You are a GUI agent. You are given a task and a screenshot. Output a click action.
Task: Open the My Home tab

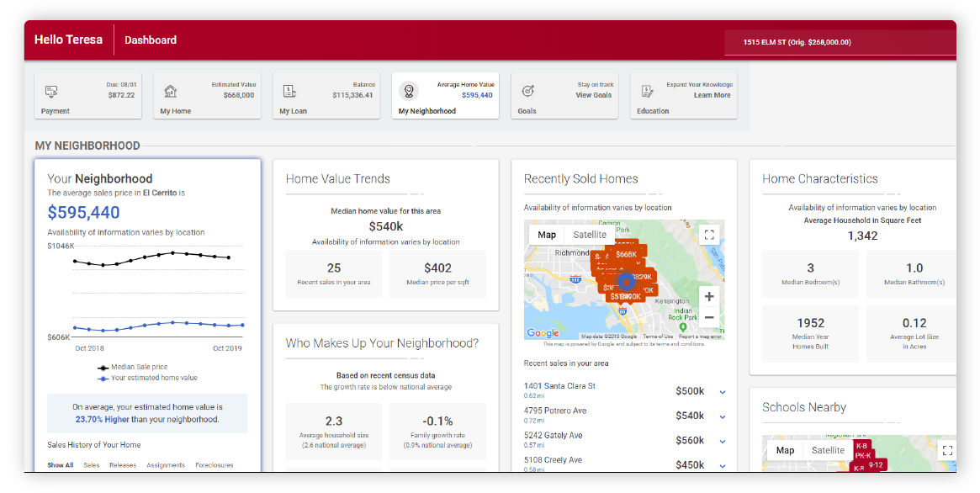(207, 96)
